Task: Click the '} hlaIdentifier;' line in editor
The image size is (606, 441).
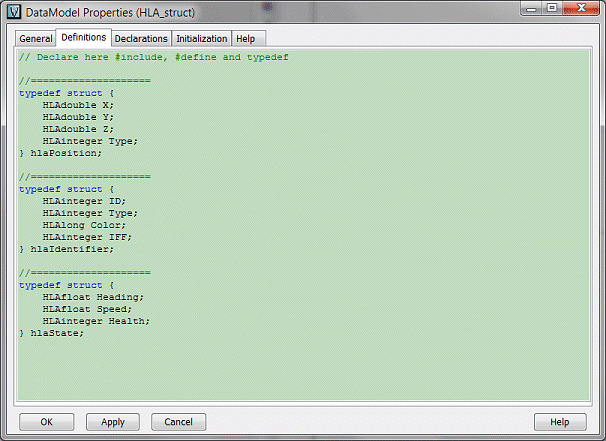Action: (66, 249)
